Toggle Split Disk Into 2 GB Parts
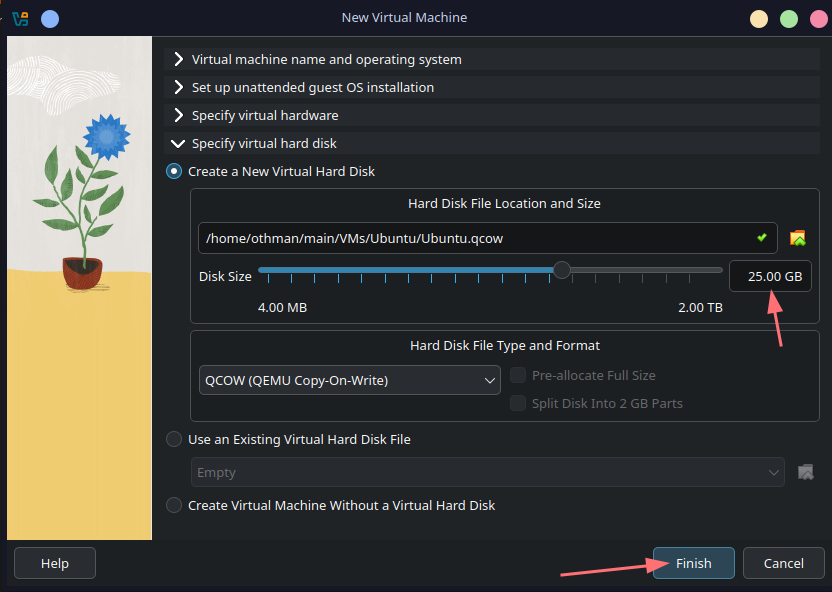832x592 pixels. coord(518,403)
